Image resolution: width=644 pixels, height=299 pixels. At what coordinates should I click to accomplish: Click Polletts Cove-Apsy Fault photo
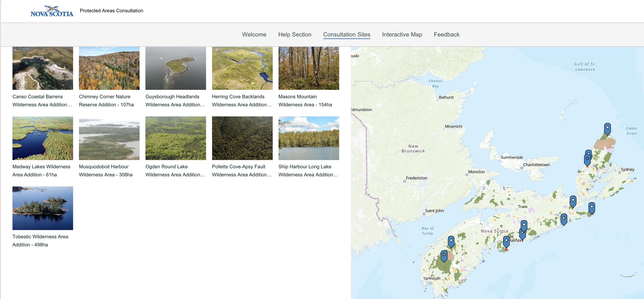(242, 138)
